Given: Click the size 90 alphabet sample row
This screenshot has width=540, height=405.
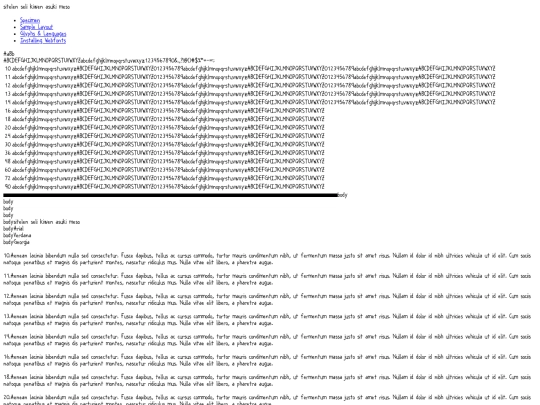Looking at the screenshot, I should click(165, 187).
